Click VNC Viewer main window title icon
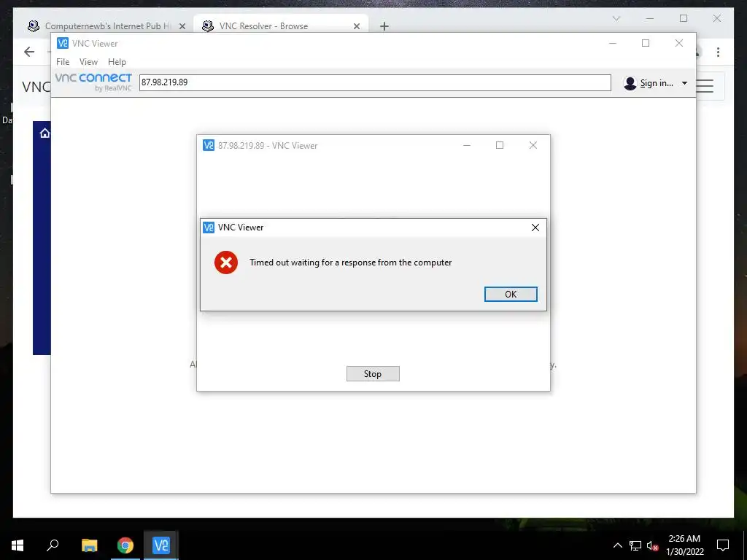This screenshot has width=747, height=560. (x=63, y=43)
